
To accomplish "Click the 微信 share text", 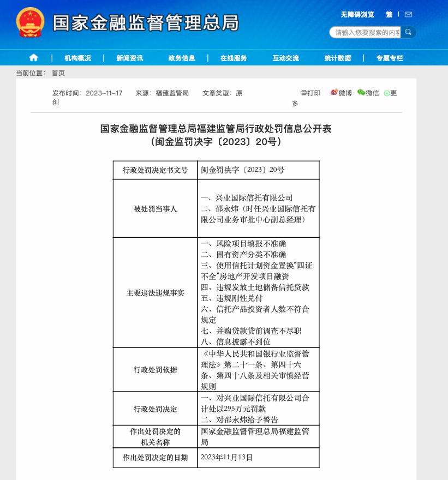I will click(x=372, y=93).
